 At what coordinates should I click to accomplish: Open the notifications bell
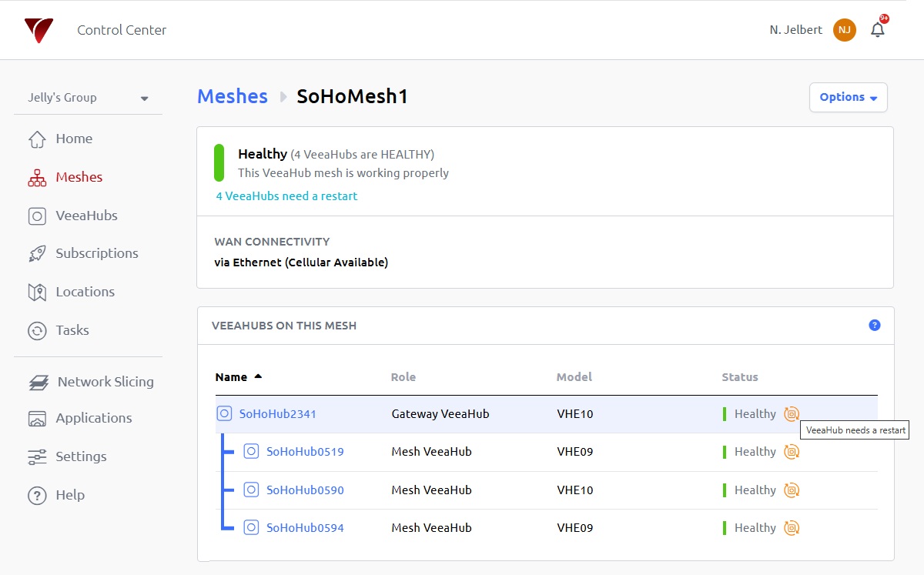click(x=878, y=30)
